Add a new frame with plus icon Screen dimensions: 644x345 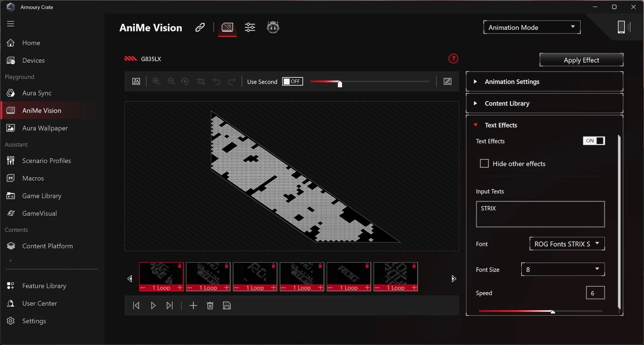tap(193, 305)
